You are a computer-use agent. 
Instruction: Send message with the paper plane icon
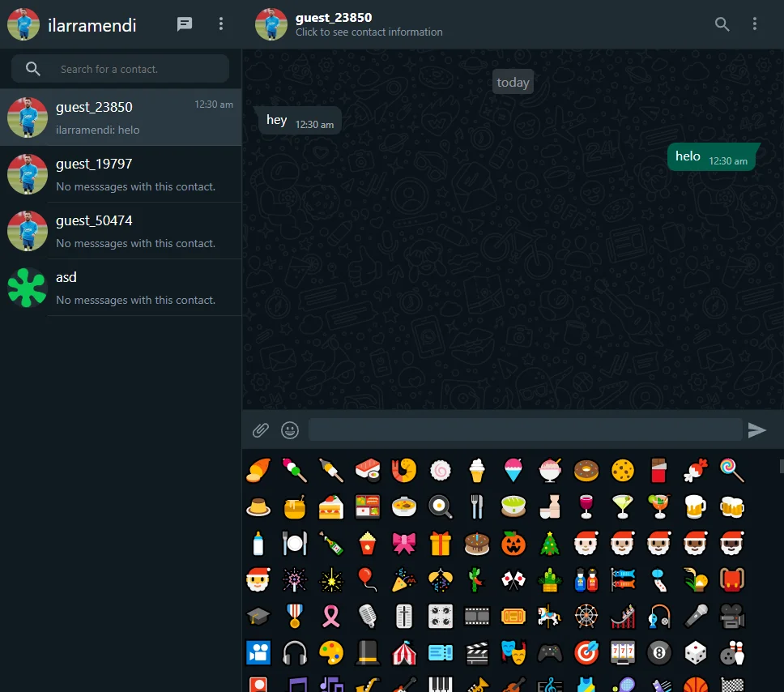(757, 429)
